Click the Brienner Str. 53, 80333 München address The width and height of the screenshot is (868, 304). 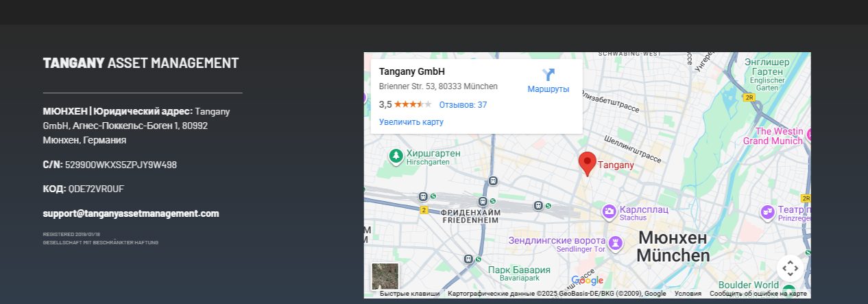click(438, 86)
